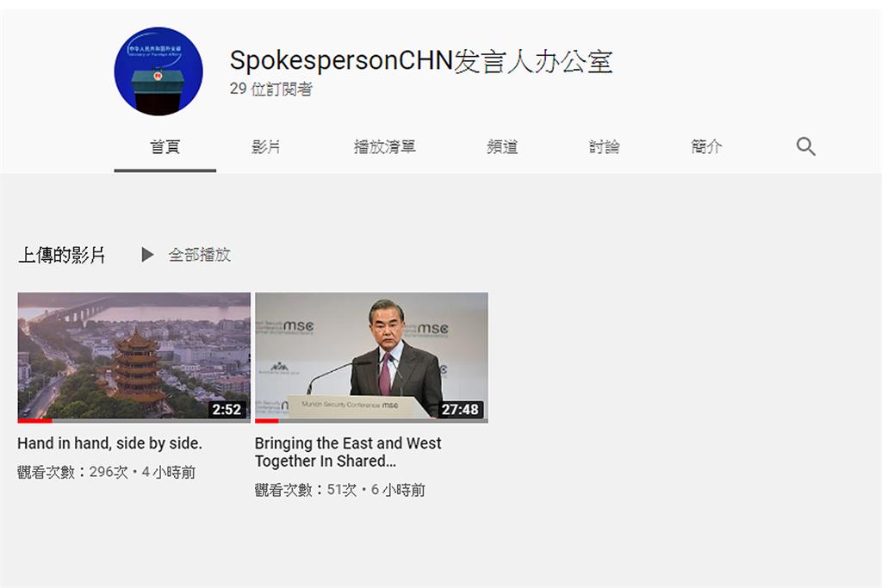Click the title 'Hand in hand, side by side.'
Viewport: 882px width, 588px height.
[109, 443]
